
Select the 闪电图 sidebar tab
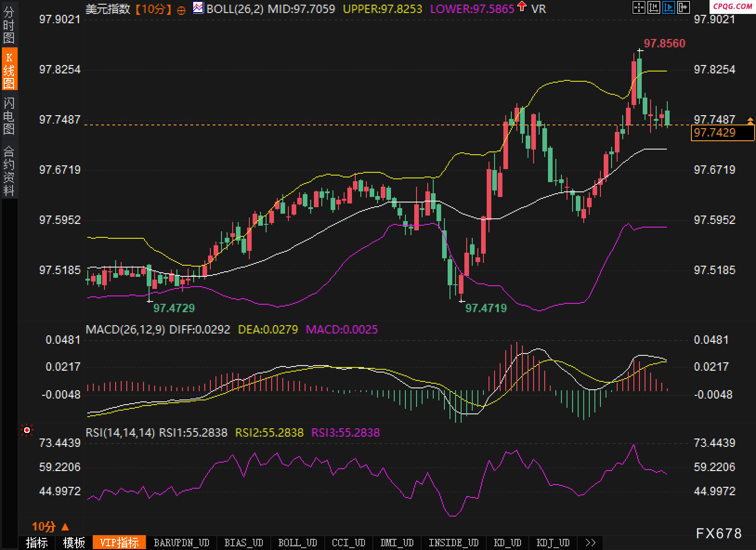pos(9,116)
